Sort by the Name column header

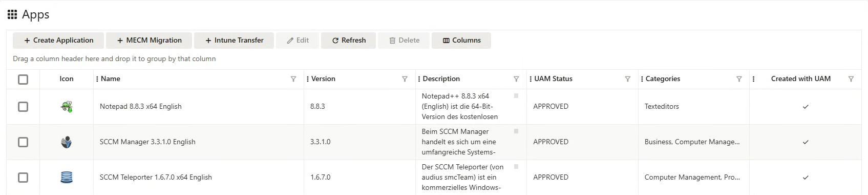111,79
